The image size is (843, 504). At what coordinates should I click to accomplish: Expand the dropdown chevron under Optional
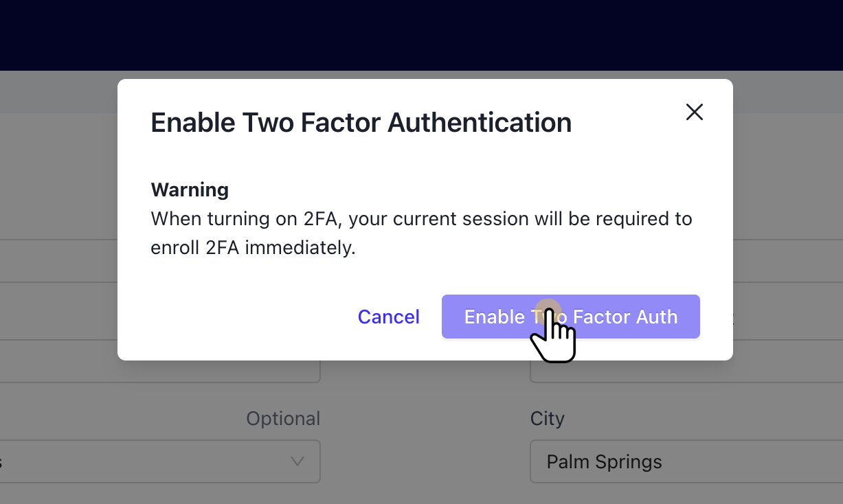pyautogui.click(x=297, y=461)
